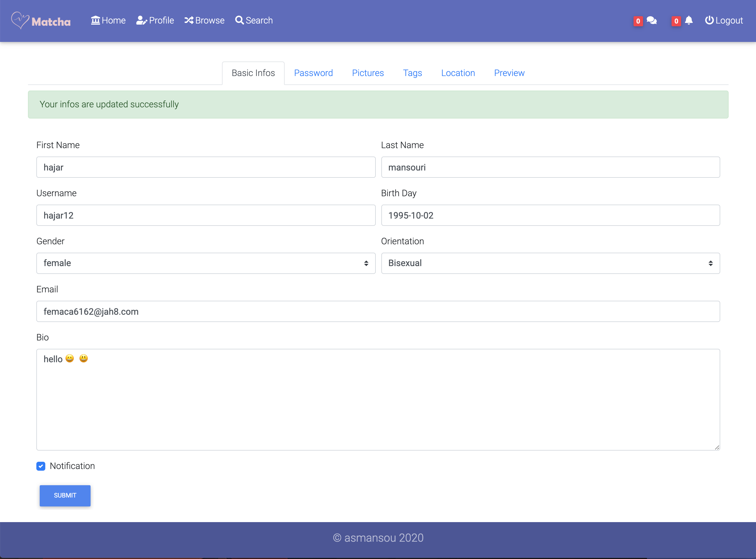Go to the Location tab
This screenshot has height=559, width=756.
[x=458, y=73]
